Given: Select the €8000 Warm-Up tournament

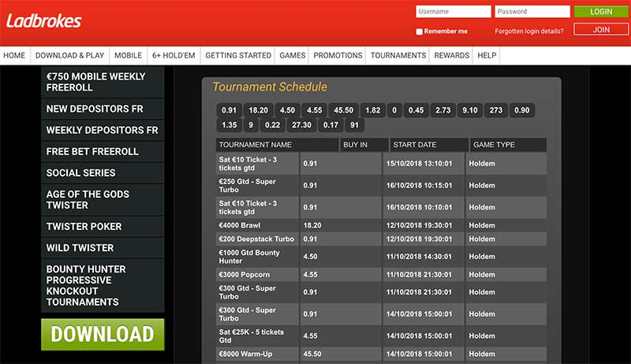Looking at the screenshot, I should point(381,355).
